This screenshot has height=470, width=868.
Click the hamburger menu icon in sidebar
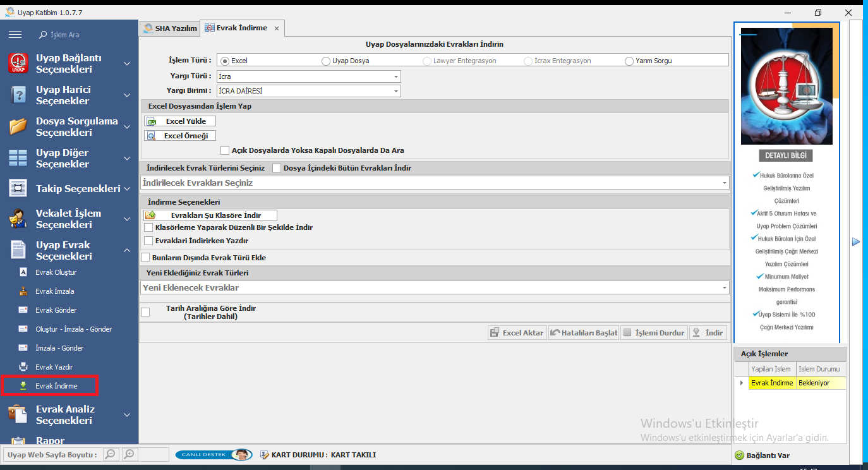click(x=15, y=34)
